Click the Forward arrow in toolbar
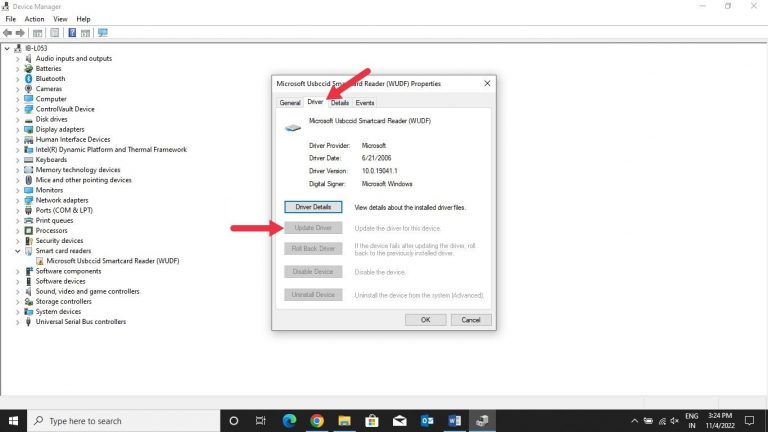Viewport: 768px width, 432px height. [x=20, y=33]
